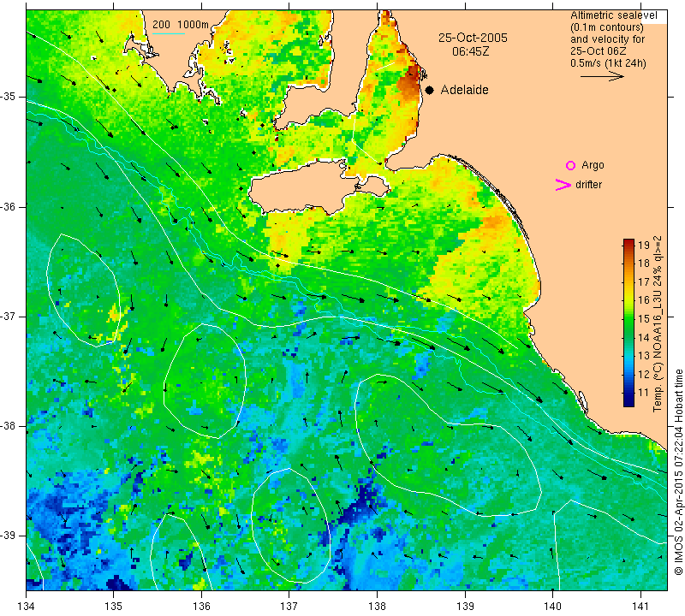Click the '0.5m/s (1kt 24h)' scale text

608,63
